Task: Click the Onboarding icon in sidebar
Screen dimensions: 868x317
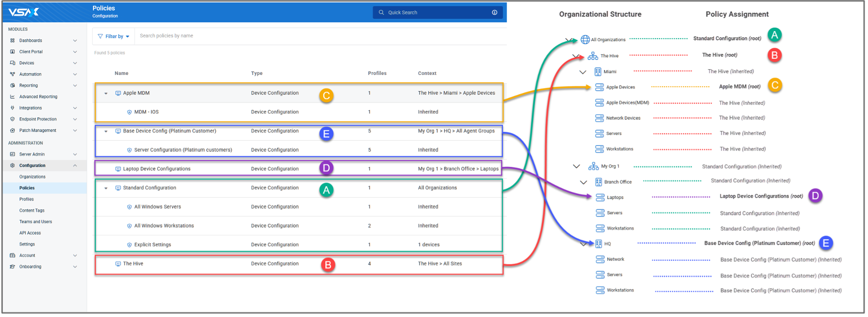Action: coord(12,267)
